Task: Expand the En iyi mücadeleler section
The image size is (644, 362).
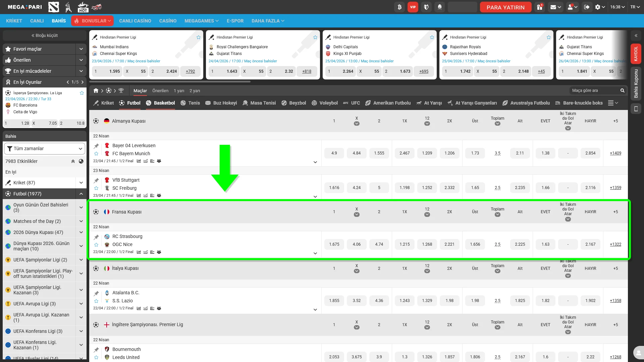Action: 81,71
